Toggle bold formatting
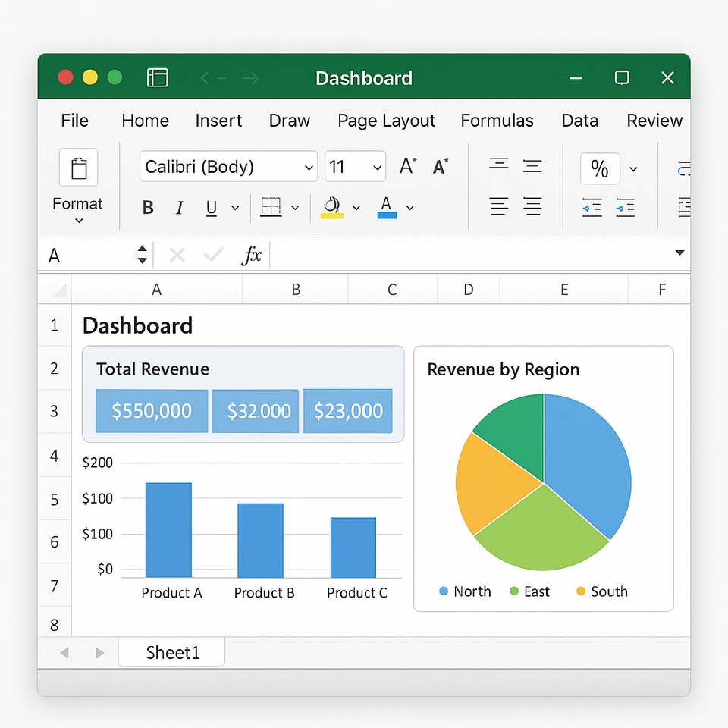 tap(148, 208)
